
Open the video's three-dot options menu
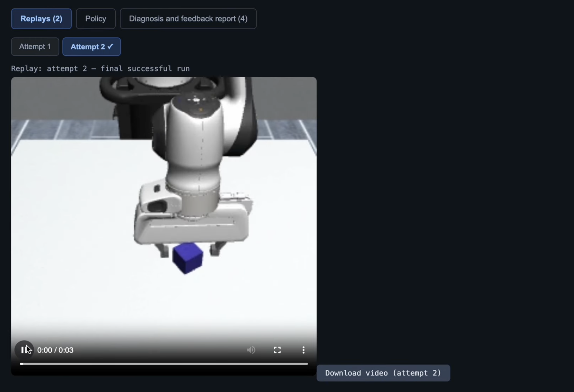click(303, 350)
